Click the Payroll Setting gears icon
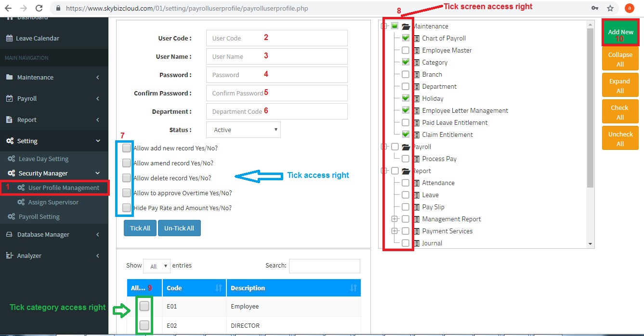Viewport: 644px width, 336px height. 12,217
